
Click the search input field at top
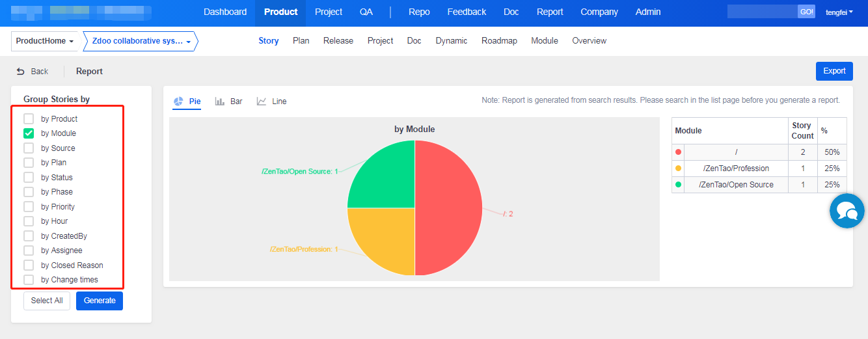click(x=762, y=12)
